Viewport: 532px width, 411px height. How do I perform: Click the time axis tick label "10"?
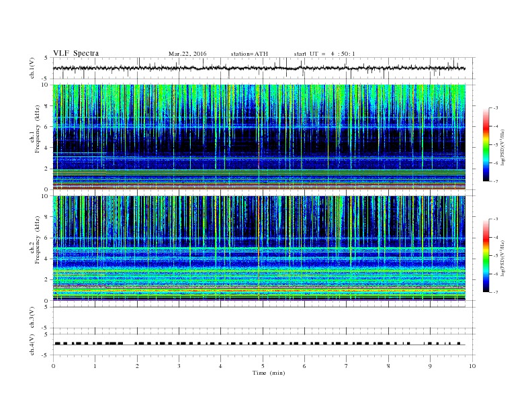[x=472, y=366]
